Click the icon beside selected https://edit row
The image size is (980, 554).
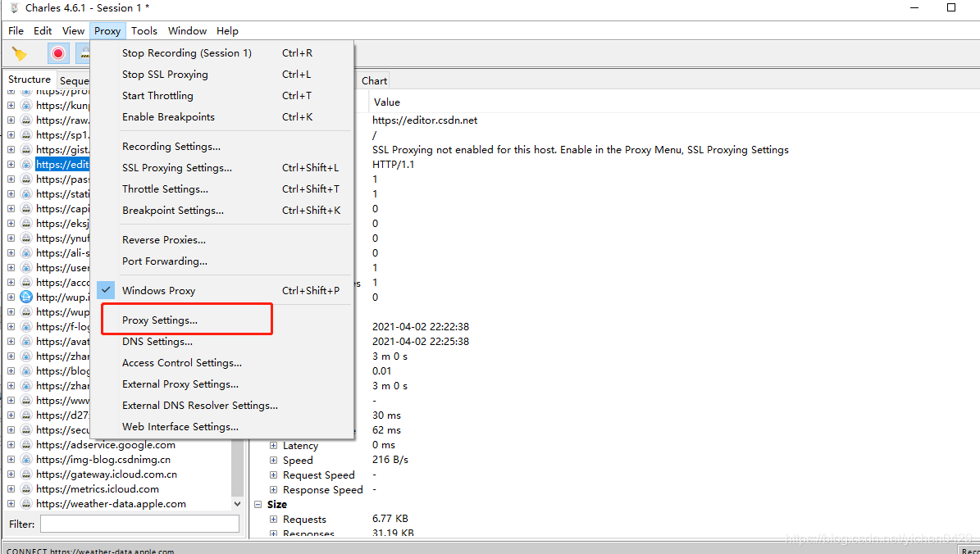26,164
